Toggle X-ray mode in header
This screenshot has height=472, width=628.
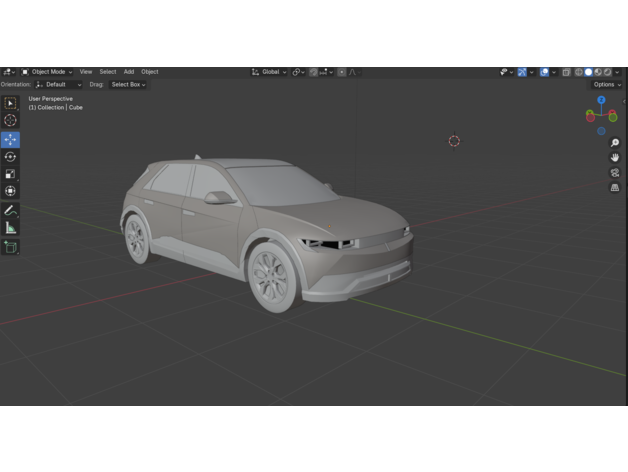click(566, 72)
